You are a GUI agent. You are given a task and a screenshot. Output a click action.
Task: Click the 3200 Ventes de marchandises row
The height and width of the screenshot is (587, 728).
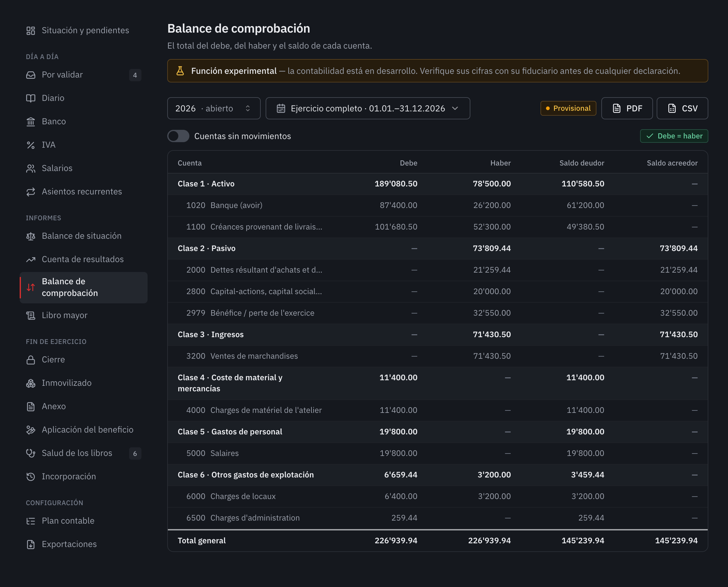click(437, 356)
